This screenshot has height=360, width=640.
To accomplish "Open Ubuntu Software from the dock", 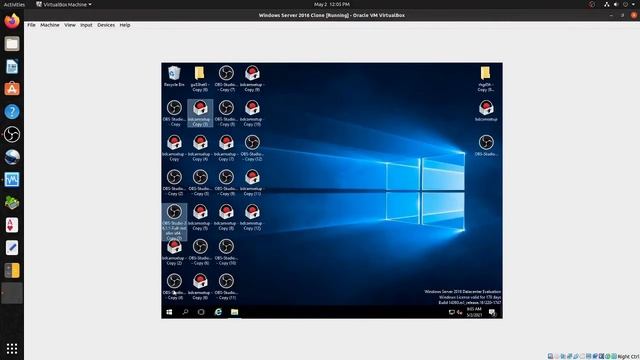I will click(x=12, y=89).
